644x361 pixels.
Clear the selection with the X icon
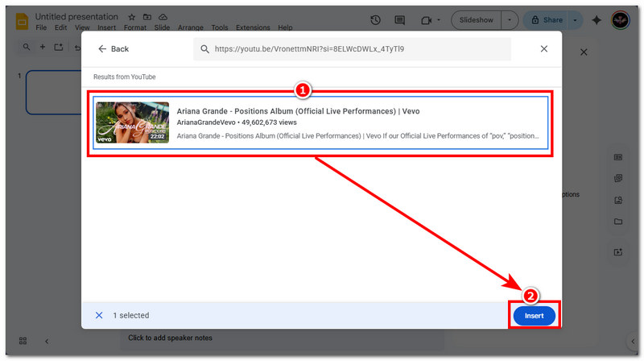point(99,315)
